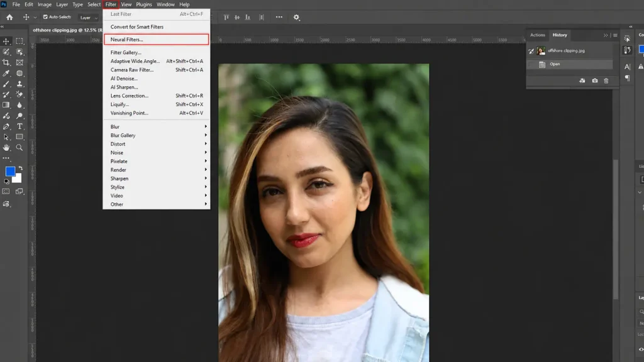The width and height of the screenshot is (644, 362).
Task: Select the Dodge tool
Action: click(x=19, y=116)
